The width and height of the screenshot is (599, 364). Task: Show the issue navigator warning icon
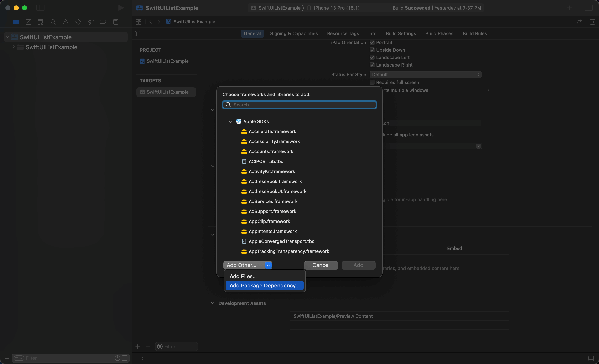[66, 22]
